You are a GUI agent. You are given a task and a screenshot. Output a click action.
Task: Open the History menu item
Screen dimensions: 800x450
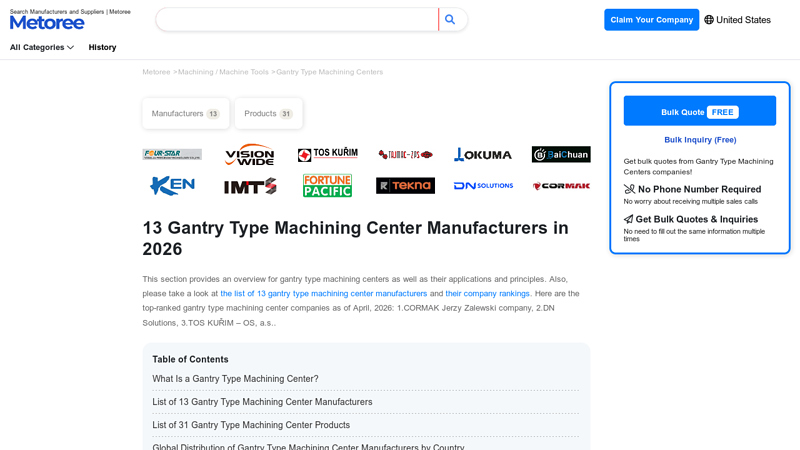coord(102,47)
